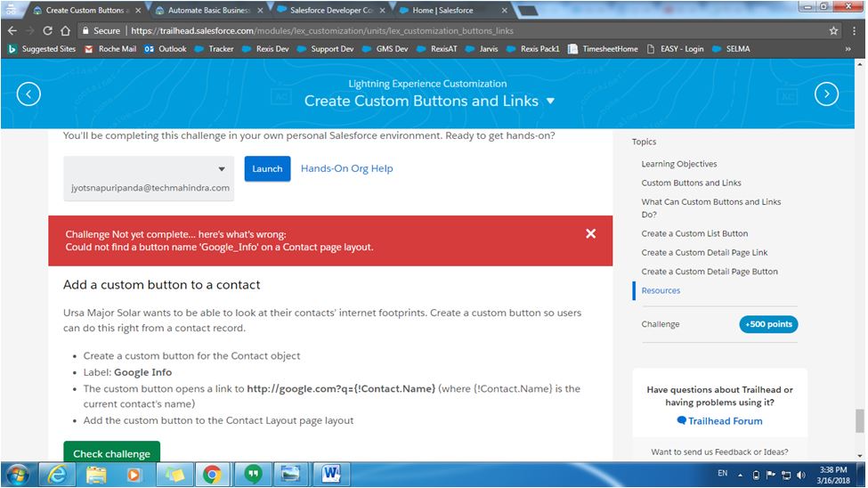Switch to the Home | Salesforce tab
The height and width of the screenshot is (488, 868).
pos(449,11)
